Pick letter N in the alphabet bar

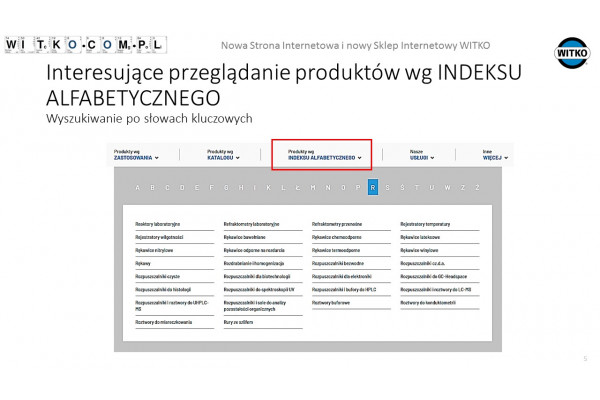click(x=328, y=188)
